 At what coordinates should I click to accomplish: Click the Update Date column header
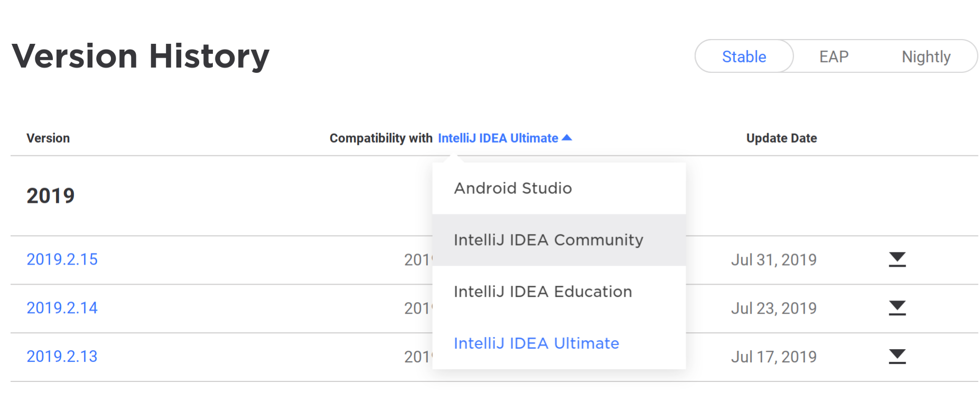pyautogui.click(x=781, y=138)
